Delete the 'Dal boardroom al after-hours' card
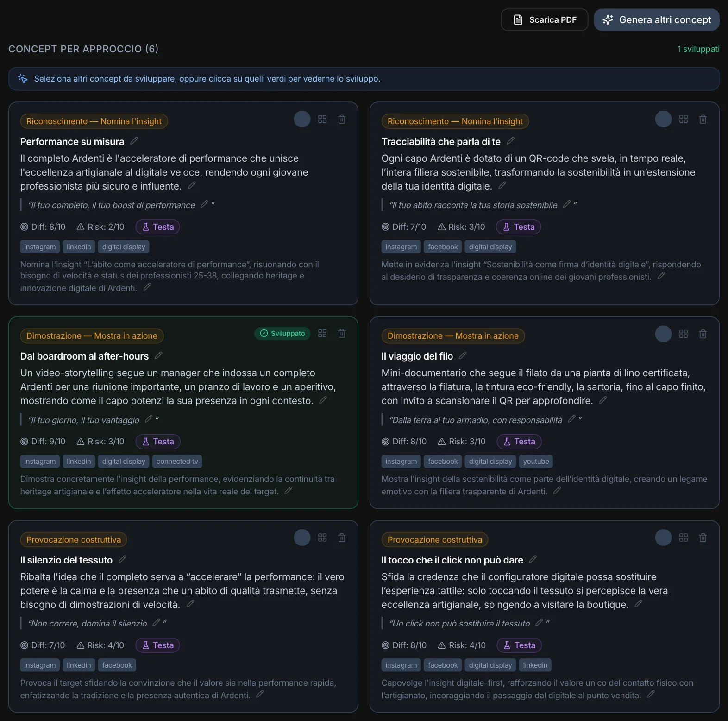Viewport: 728px width, 721px height. pos(342,333)
